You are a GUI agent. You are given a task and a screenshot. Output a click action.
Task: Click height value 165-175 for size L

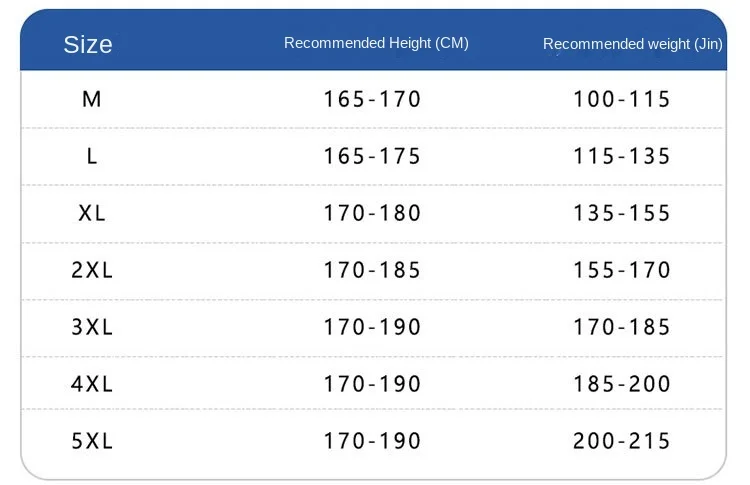372,156
